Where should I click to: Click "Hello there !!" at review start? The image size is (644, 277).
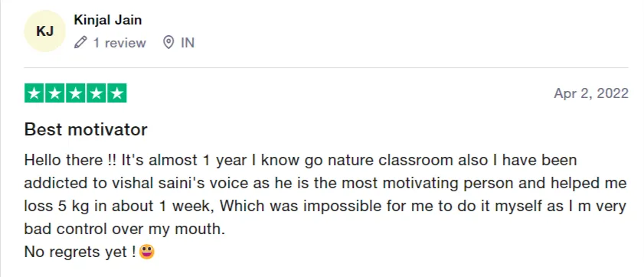click(70, 160)
